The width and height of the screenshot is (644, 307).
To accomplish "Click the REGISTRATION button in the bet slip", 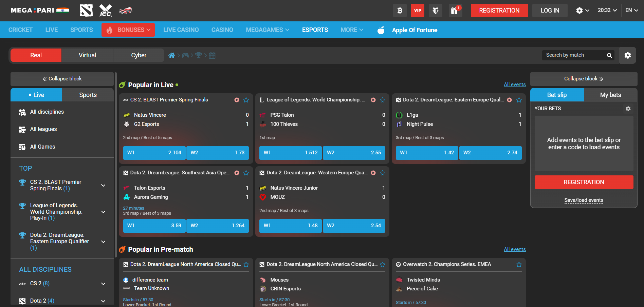I will 584,182.
